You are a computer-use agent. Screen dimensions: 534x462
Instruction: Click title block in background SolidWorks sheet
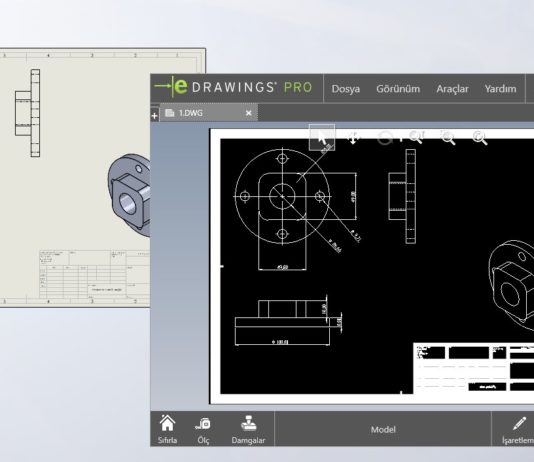(94, 274)
